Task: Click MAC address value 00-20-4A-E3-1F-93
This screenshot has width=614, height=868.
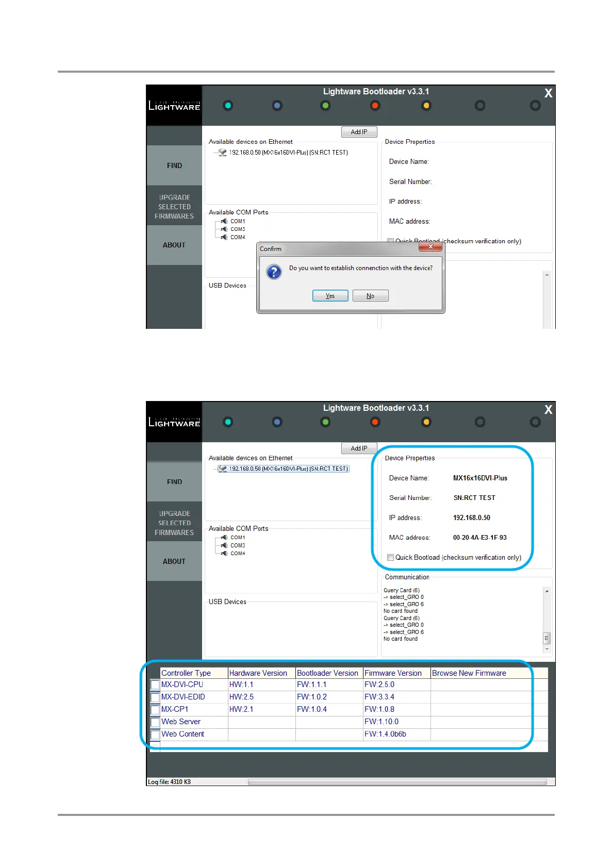Action: click(480, 538)
